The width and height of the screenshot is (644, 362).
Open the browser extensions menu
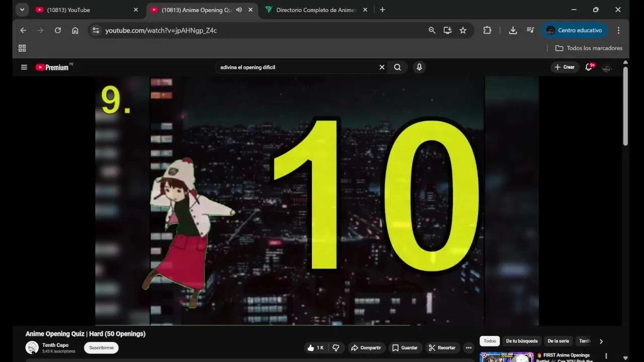(487, 30)
